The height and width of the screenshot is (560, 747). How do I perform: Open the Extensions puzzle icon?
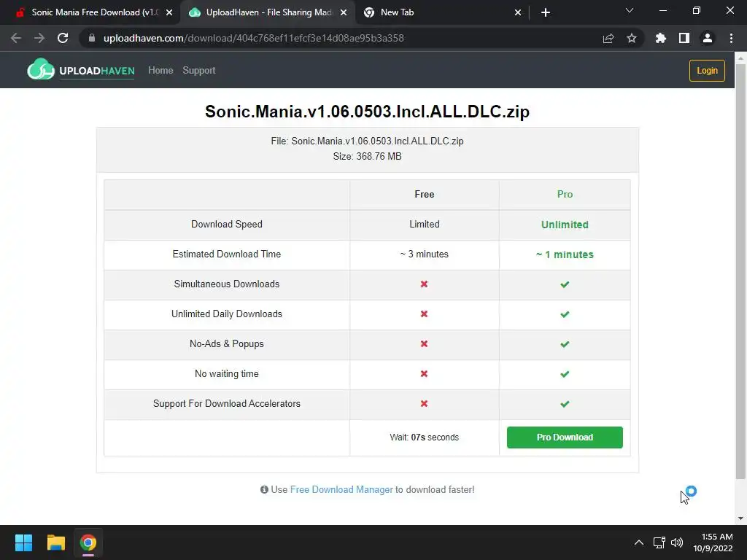661,38
